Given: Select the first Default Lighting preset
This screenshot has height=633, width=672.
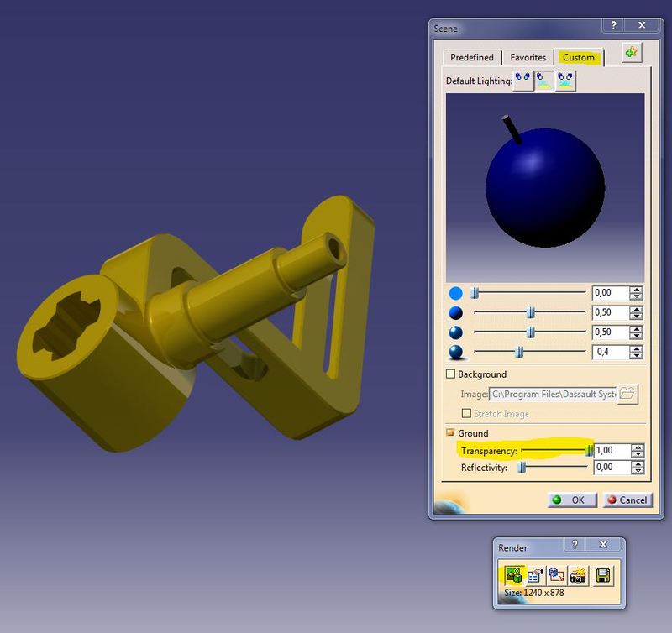Looking at the screenshot, I should coord(523,81).
